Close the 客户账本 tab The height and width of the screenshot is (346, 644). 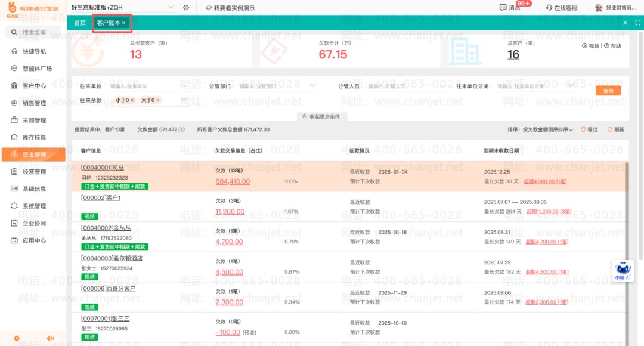click(x=123, y=23)
